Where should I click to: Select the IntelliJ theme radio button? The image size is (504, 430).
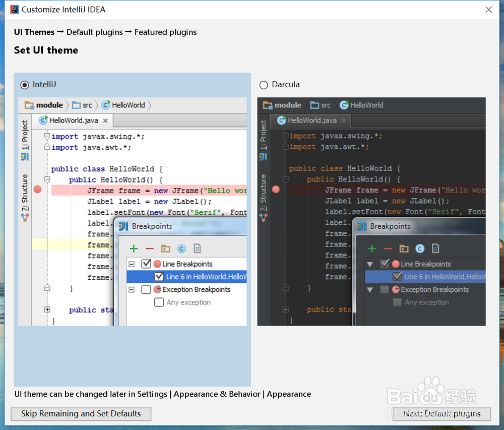pos(25,85)
